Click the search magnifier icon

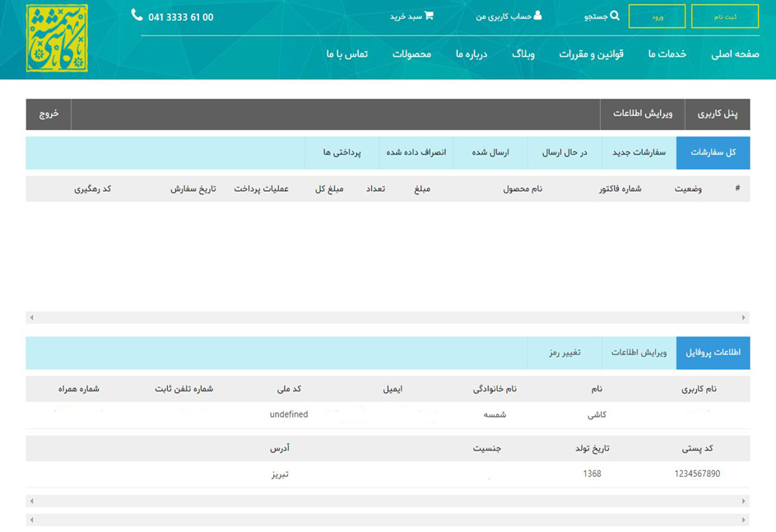(615, 16)
